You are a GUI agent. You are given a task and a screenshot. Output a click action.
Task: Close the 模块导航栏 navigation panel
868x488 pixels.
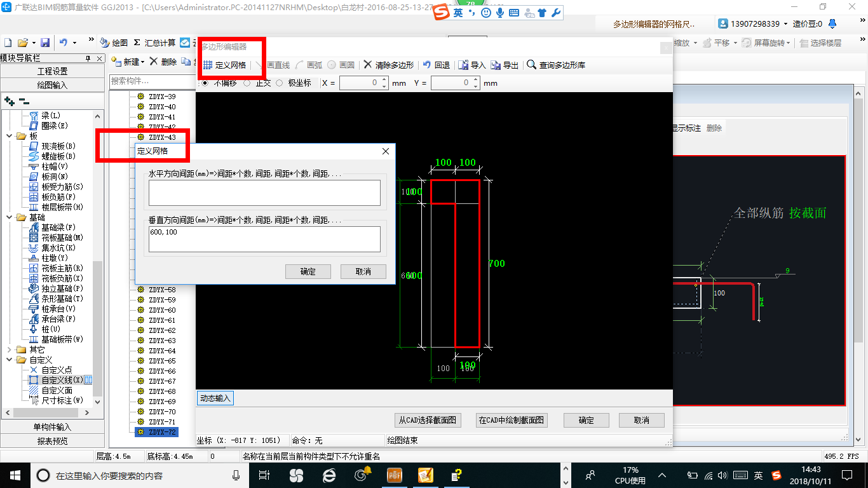[x=98, y=58]
